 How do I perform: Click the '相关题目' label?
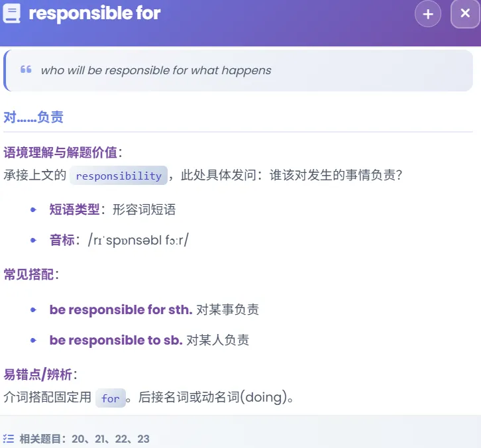[40, 439]
